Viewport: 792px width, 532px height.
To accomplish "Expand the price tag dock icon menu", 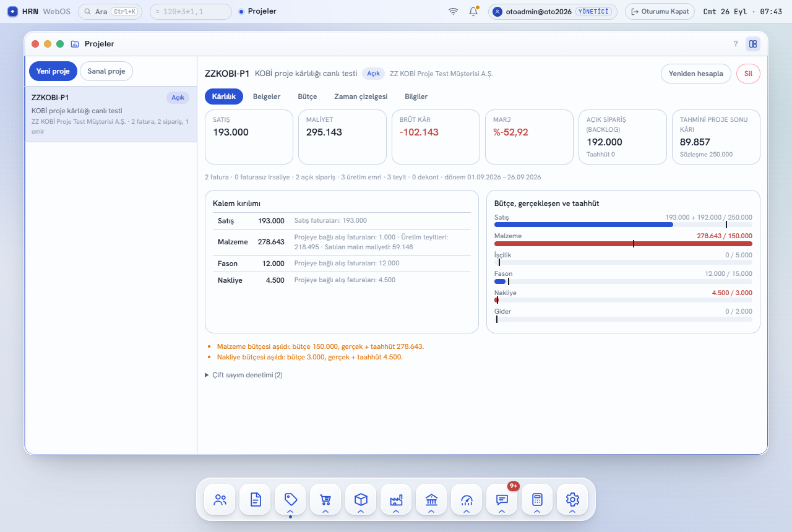I will click(290, 512).
